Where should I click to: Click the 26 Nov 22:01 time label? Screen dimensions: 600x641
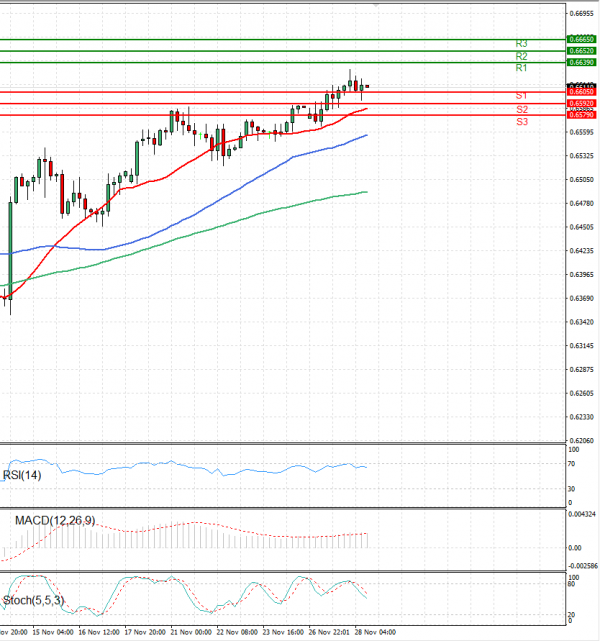pyautogui.click(x=329, y=632)
